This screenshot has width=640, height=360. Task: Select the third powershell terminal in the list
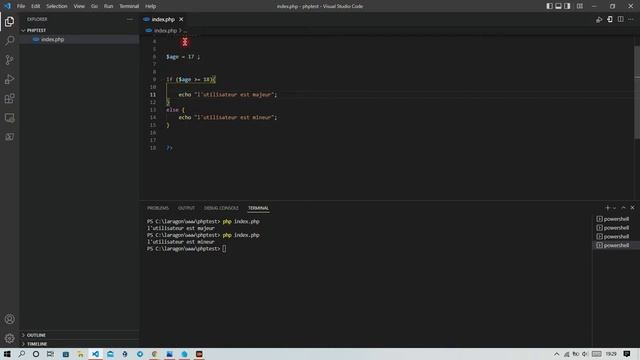coord(616,236)
